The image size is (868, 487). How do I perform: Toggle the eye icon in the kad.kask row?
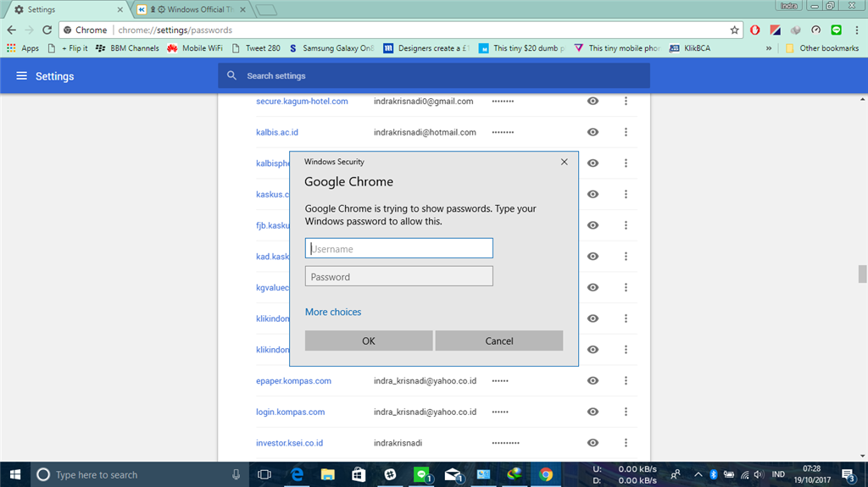[x=593, y=256]
